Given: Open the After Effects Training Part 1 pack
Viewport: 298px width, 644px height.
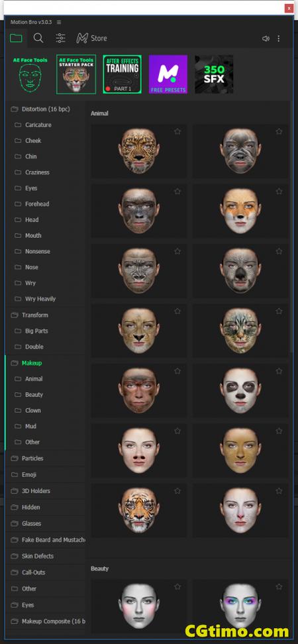Looking at the screenshot, I should click(123, 74).
